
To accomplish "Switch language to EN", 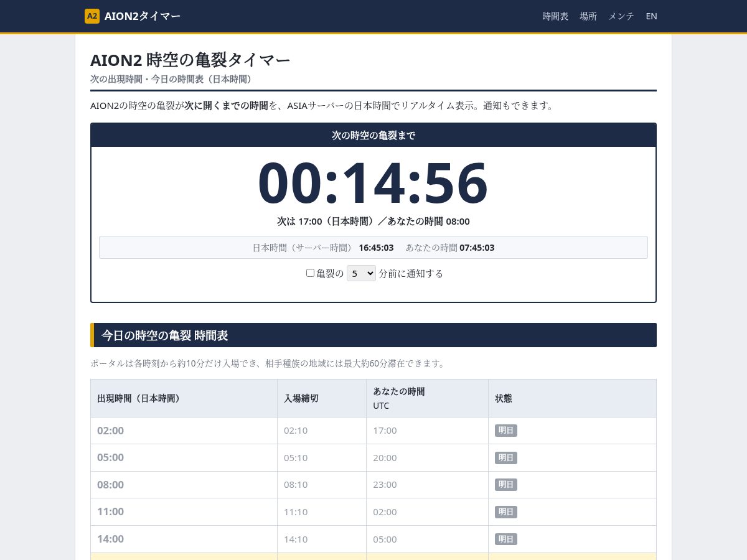I will [x=651, y=16].
